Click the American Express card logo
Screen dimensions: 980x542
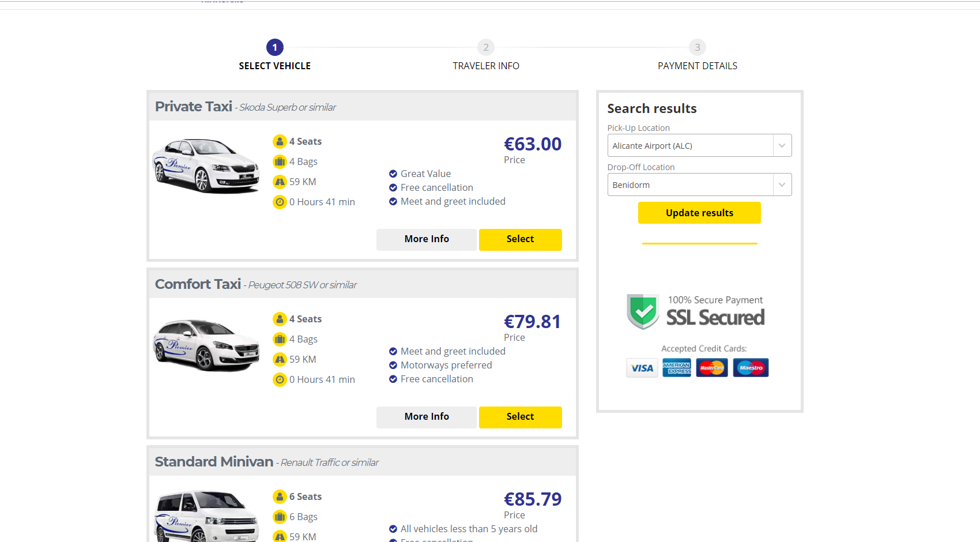(677, 368)
